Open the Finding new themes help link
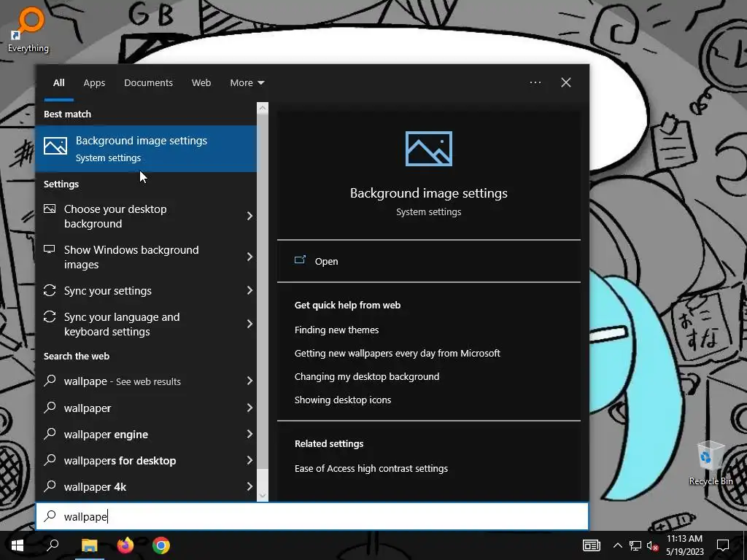Screen dimensions: 747x560 coord(337,330)
